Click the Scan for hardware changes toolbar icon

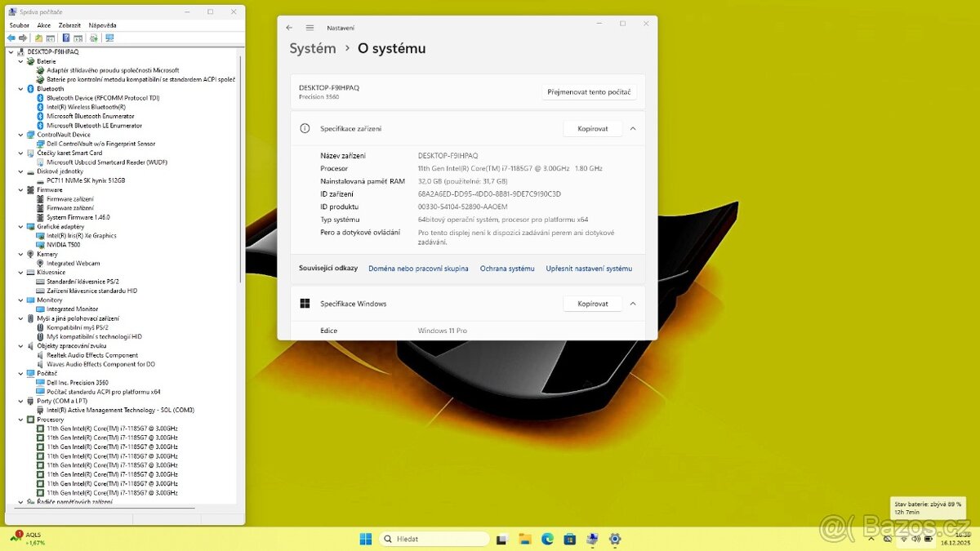[x=95, y=38]
